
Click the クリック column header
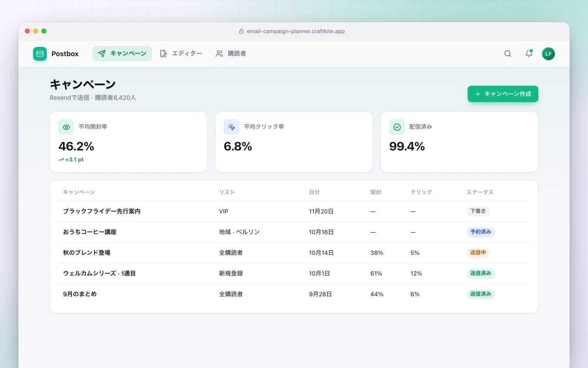421,192
